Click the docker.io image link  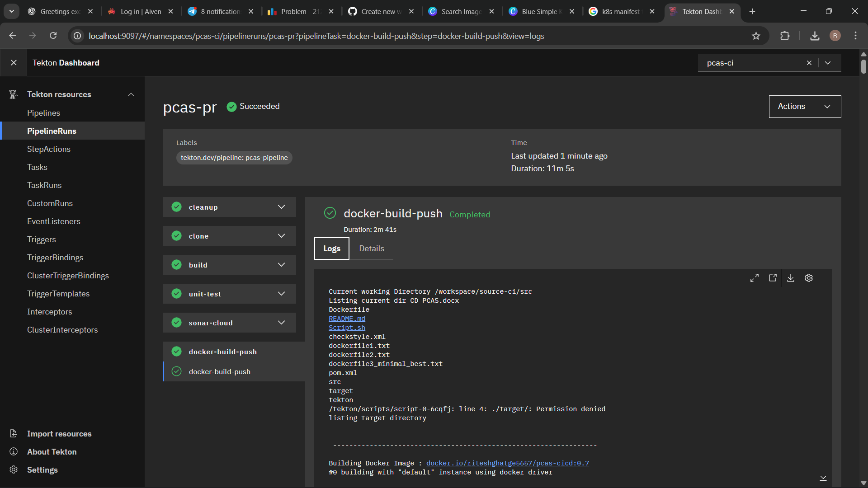click(507, 463)
